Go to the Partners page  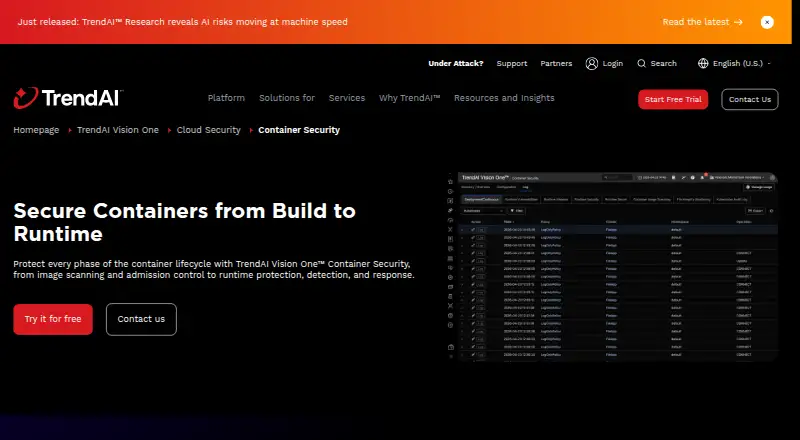556,63
